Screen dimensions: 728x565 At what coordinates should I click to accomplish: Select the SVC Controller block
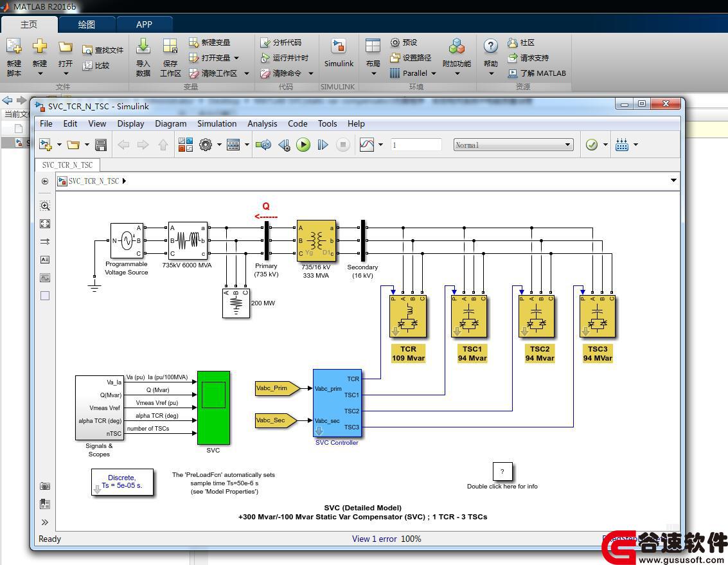[x=337, y=403]
